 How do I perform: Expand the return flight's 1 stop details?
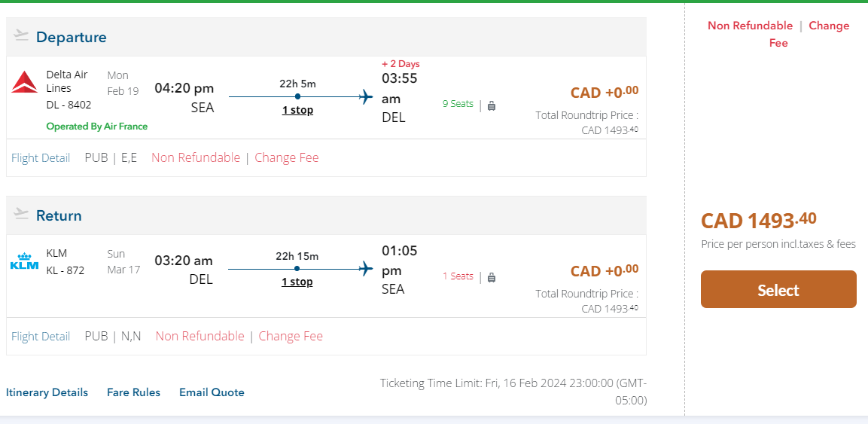tap(297, 282)
